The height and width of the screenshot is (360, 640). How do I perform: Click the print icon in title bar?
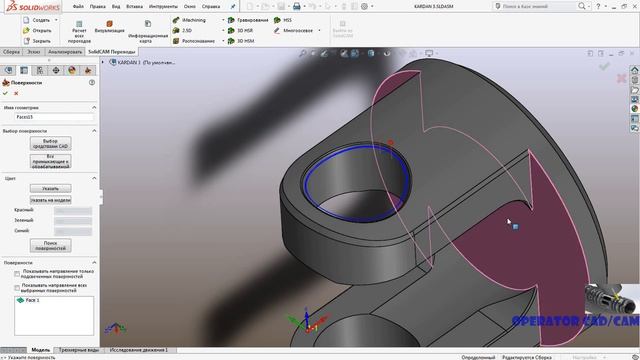click(x=297, y=6)
